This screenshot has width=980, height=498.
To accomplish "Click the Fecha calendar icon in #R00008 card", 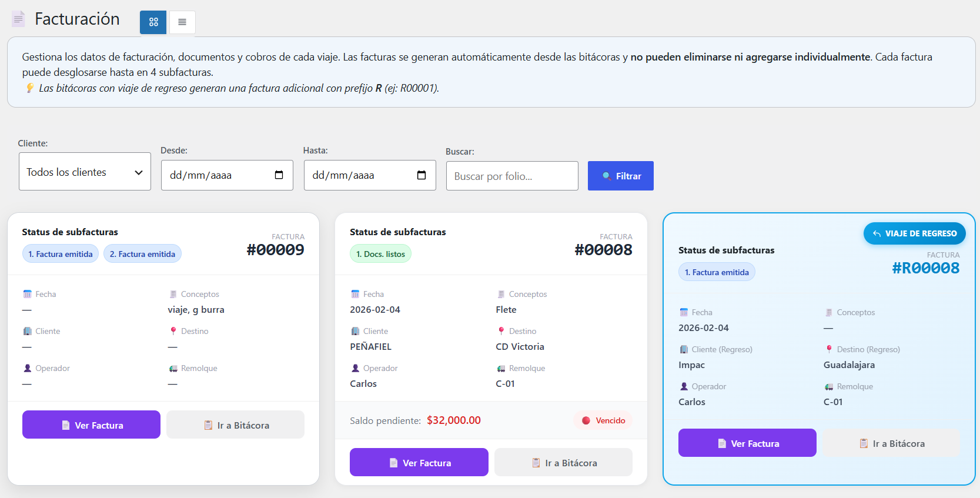I will [x=684, y=312].
